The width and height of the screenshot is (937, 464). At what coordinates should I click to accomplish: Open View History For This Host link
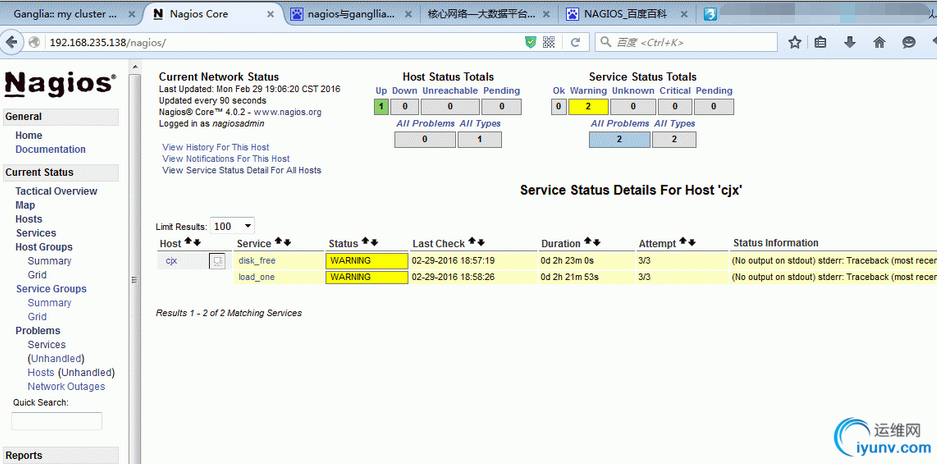[x=215, y=147]
